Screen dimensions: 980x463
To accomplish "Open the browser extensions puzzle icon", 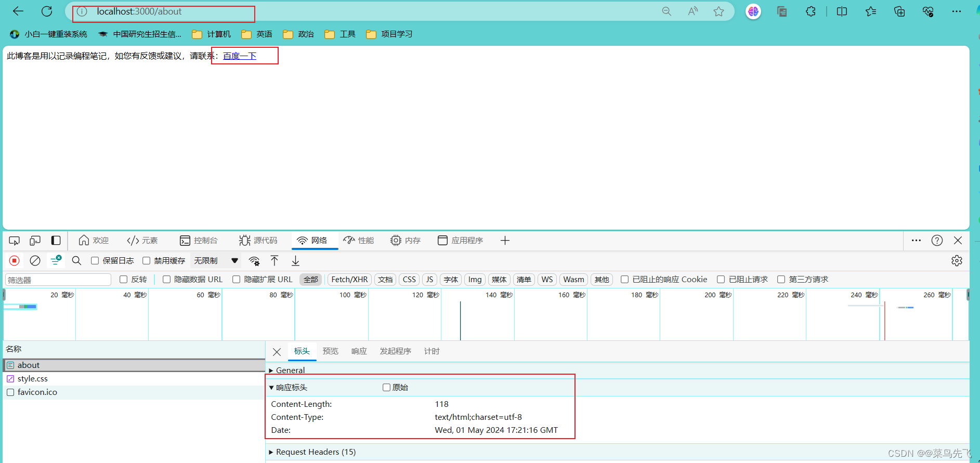I will coord(811,11).
